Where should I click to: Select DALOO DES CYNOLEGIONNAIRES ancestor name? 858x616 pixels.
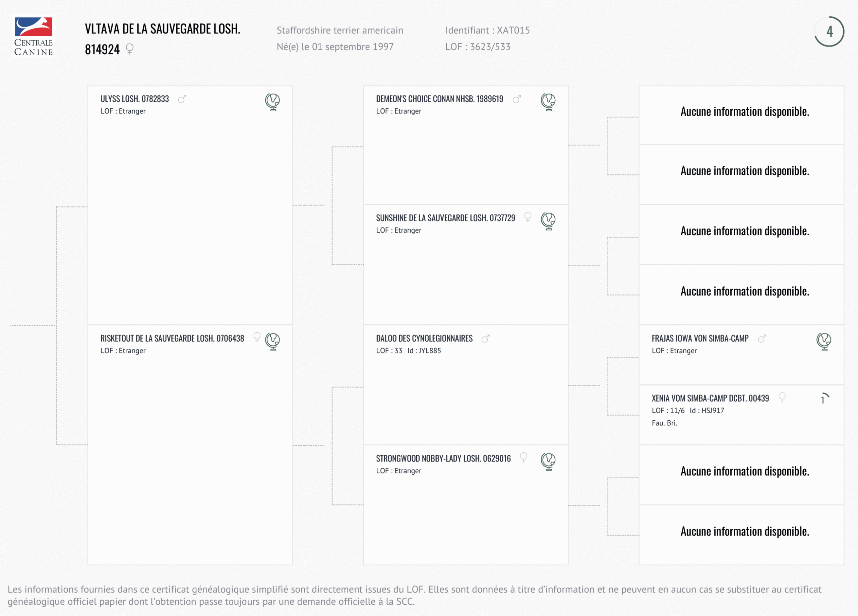click(x=424, y=338)
